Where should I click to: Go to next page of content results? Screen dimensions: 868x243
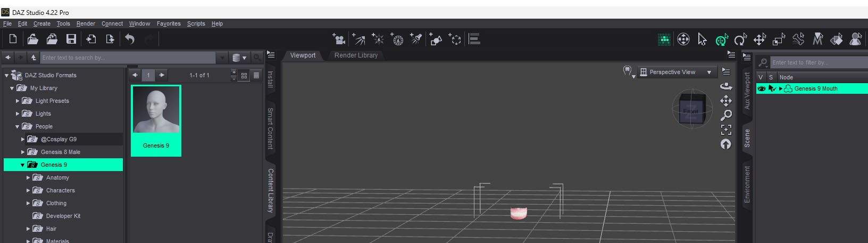pos(162,75)
